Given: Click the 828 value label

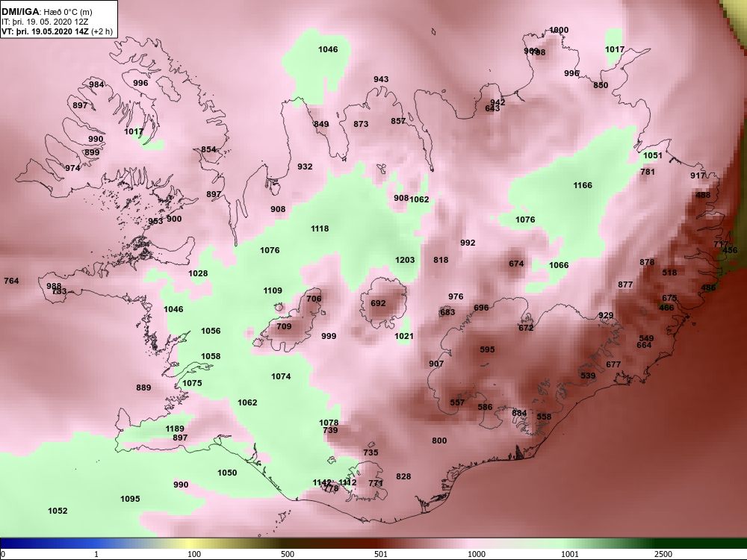Looking at the screenshot, I should 403,476.
